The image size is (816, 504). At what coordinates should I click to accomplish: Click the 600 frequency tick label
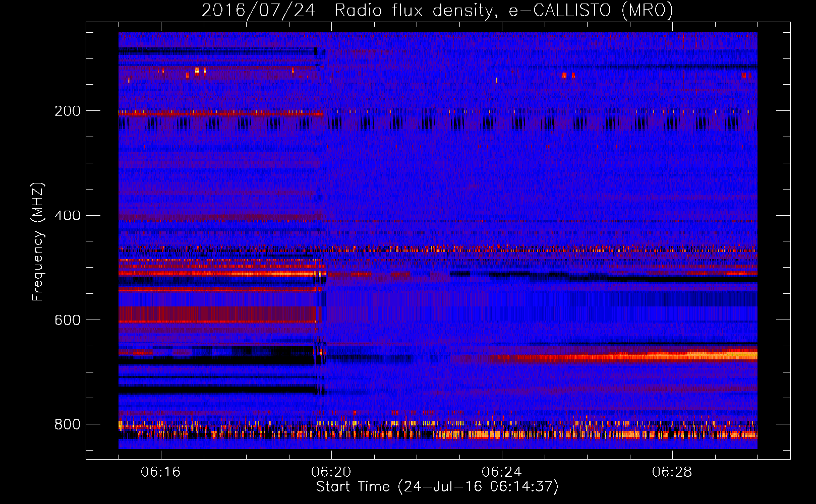coord(68,320)
